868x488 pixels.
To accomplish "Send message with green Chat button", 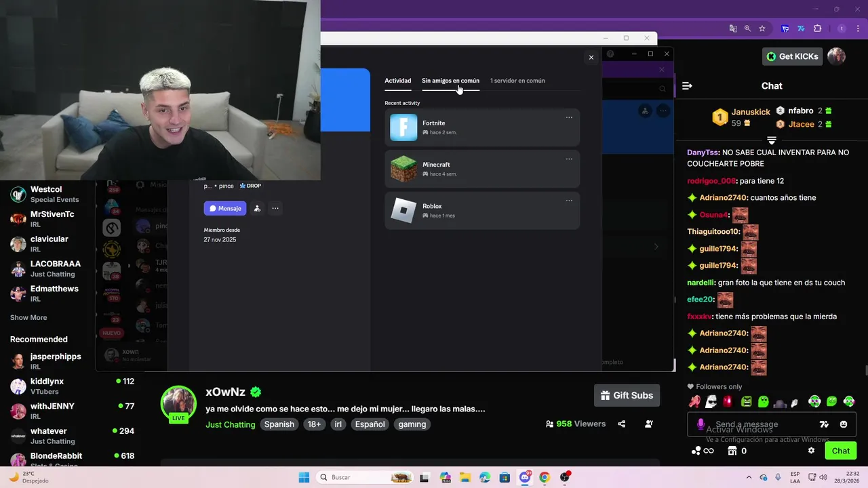I will click(840, 451).
